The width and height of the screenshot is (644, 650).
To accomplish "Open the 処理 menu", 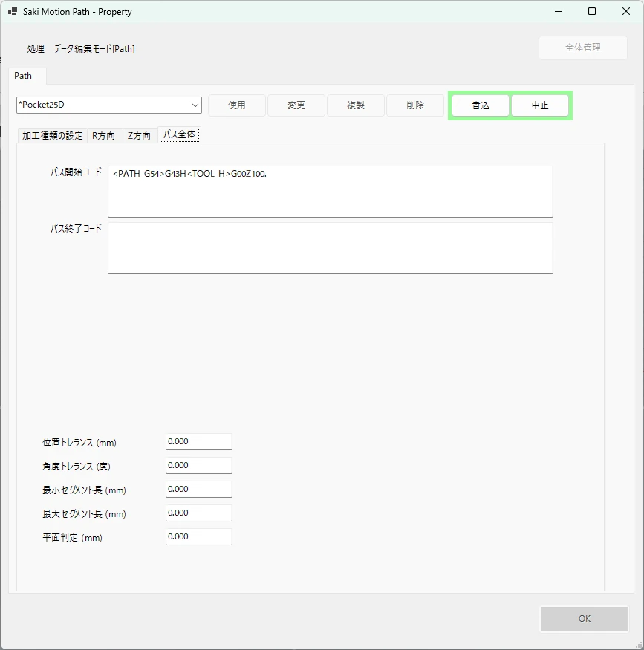I will (36, 49).
